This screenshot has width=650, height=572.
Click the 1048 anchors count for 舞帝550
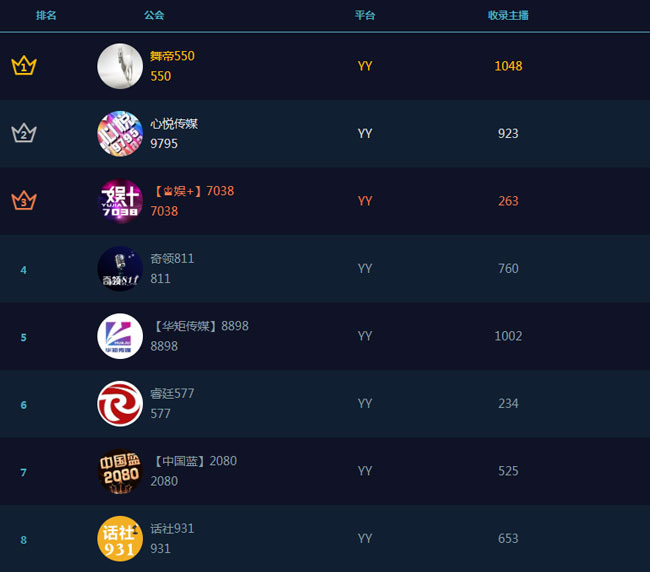[x=508, y=66]
